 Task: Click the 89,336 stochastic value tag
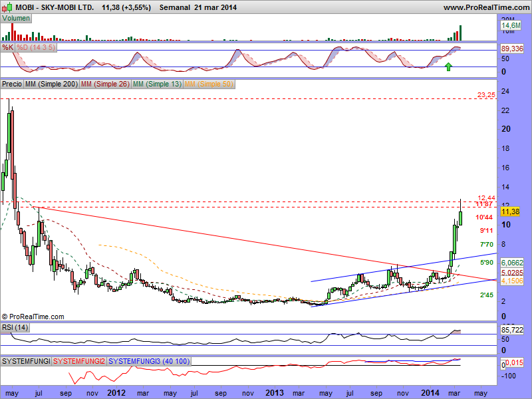click(x=511, y=49)
